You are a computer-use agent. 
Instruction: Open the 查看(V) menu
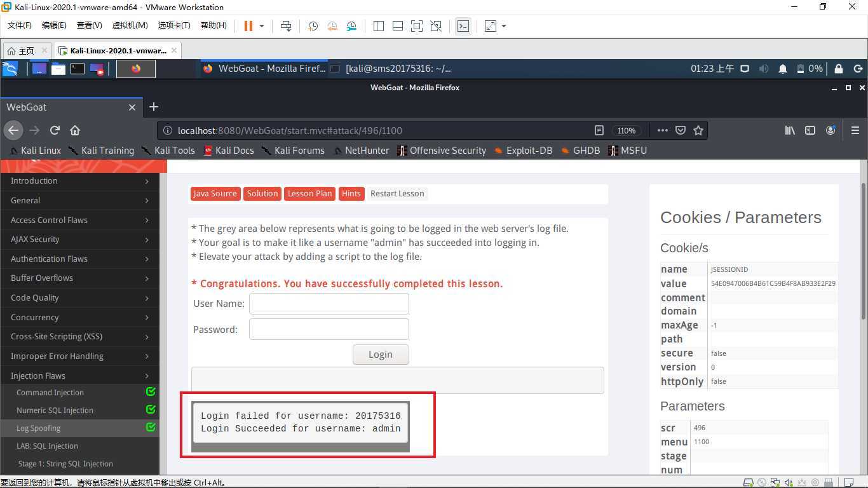tap(89, 25)
